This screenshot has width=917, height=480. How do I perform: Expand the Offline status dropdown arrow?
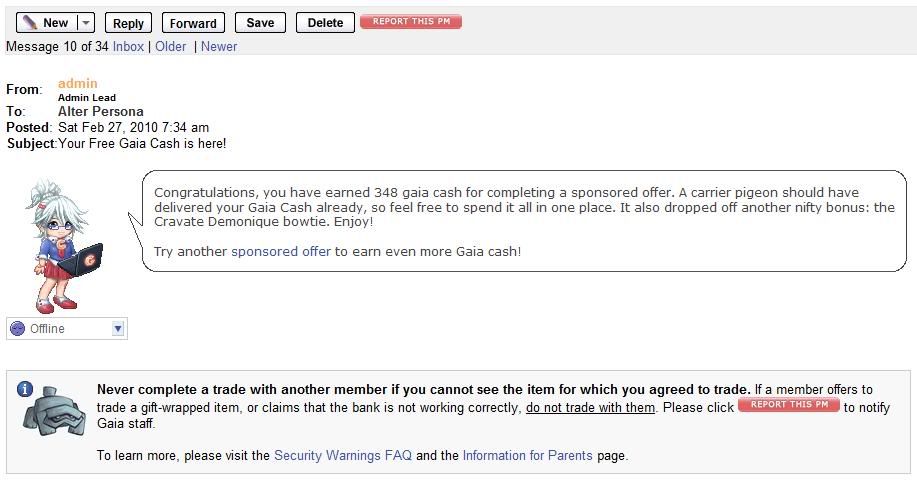click(x=118, y=329)
